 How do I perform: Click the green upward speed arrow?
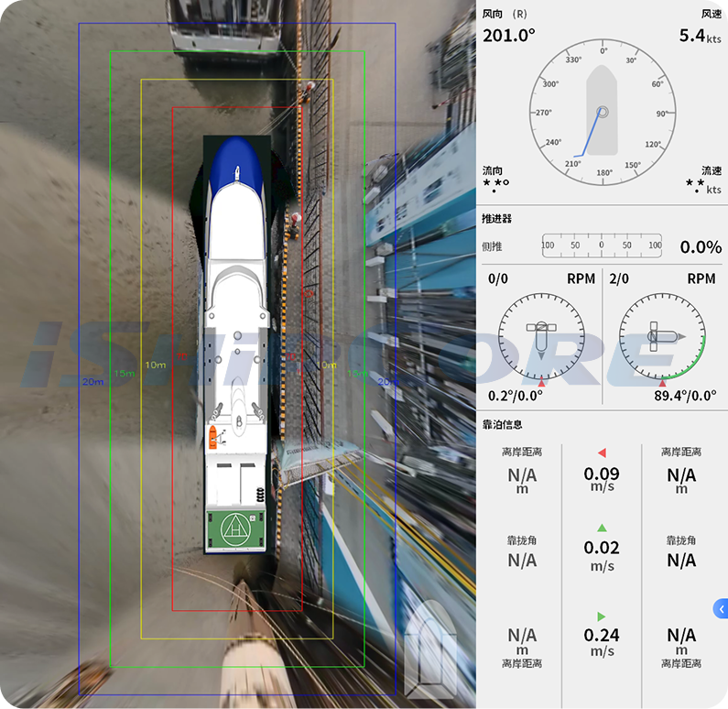pos(602,528)
